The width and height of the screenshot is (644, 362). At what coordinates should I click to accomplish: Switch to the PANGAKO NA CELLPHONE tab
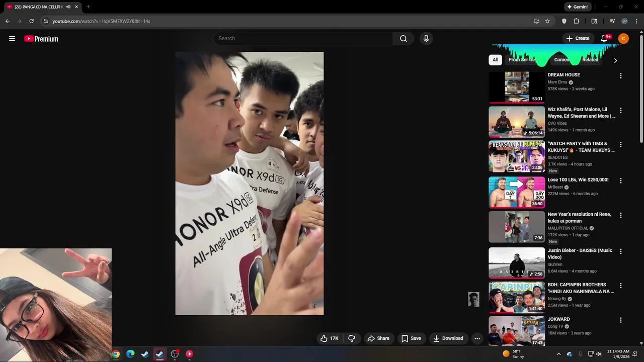click(42, 7)
